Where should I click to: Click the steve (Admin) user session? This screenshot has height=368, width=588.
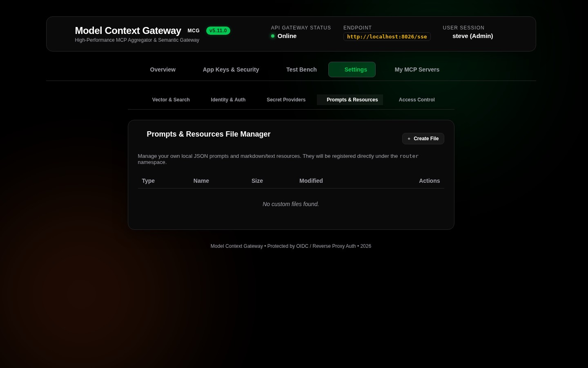tap(472, 36)
